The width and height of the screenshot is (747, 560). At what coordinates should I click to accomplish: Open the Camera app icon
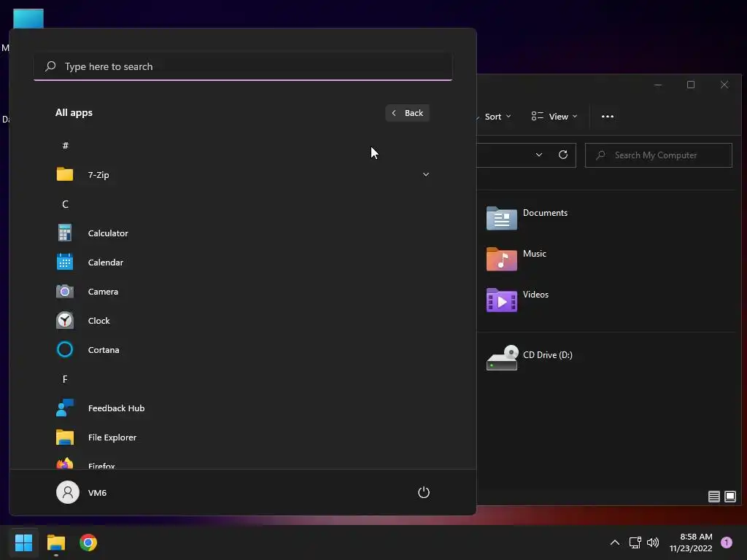pyautogui.click(x=65, y=291)
